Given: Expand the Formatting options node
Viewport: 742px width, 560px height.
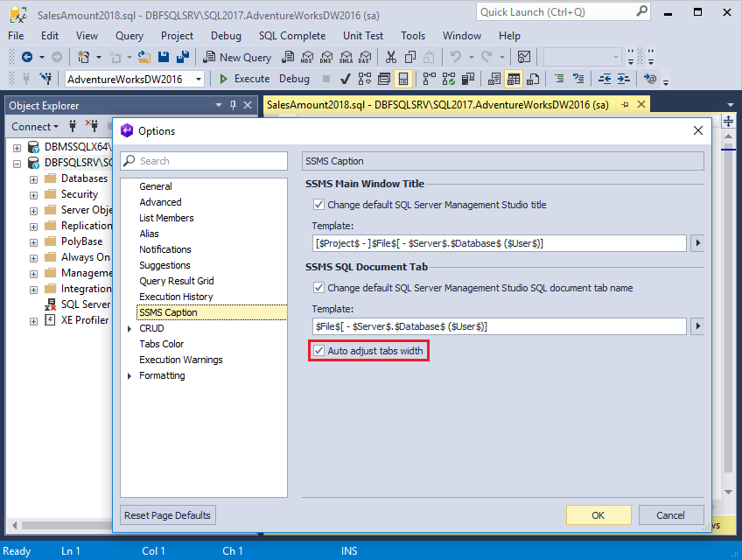Looking at the screenshot, I should [x=129, y=376].
